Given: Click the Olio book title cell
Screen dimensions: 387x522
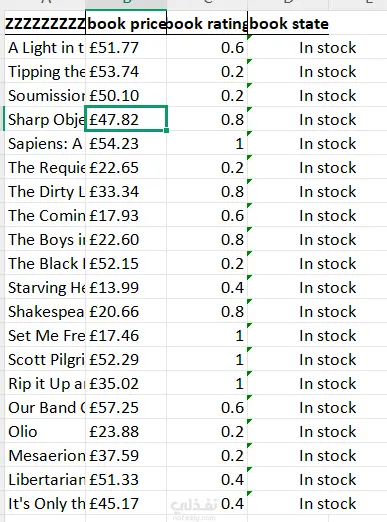Looking at the screenshot, I should pyautogui.click(x=45, y=431).
